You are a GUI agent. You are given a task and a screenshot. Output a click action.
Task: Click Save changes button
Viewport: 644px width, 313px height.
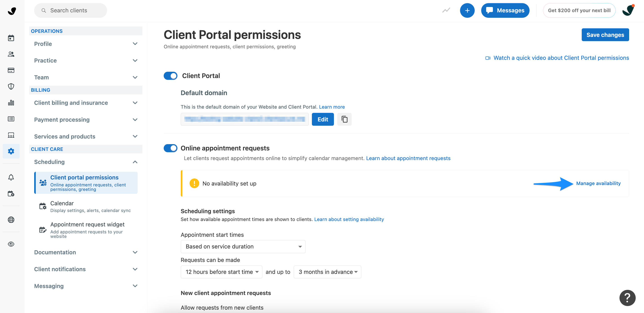tap(605, 35)
